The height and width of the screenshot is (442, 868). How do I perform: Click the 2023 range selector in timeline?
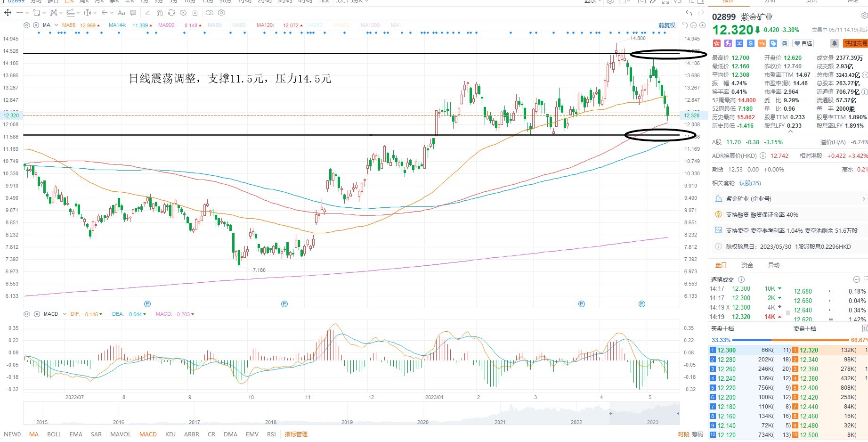(x=653, y=422)
